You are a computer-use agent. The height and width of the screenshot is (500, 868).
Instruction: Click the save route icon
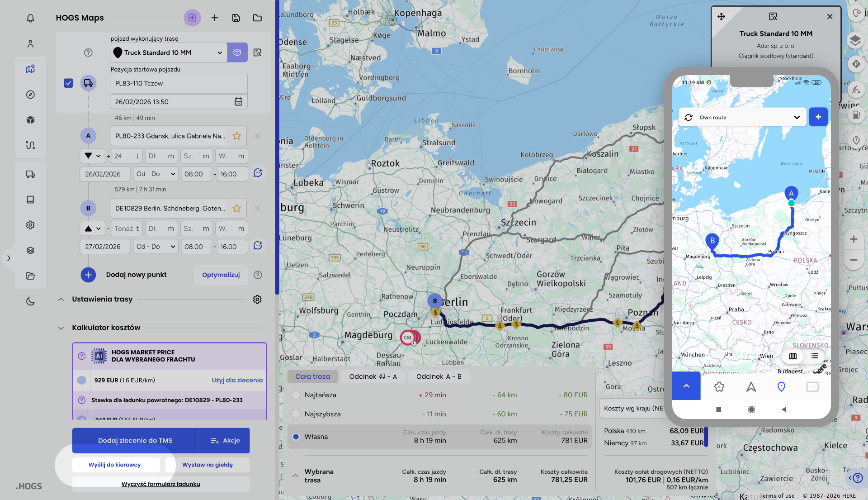(x=236, y=18)
